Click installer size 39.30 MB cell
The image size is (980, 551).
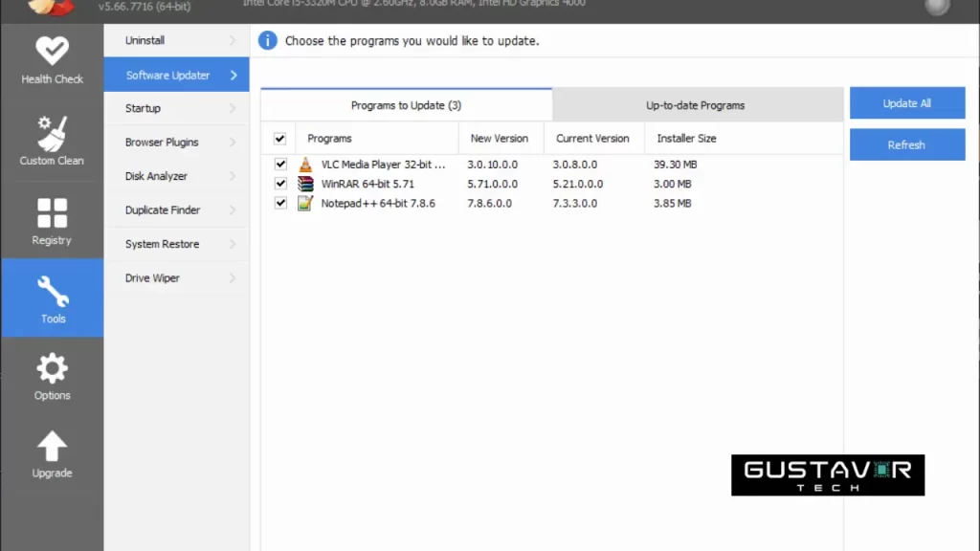click(x=675, y=165)
